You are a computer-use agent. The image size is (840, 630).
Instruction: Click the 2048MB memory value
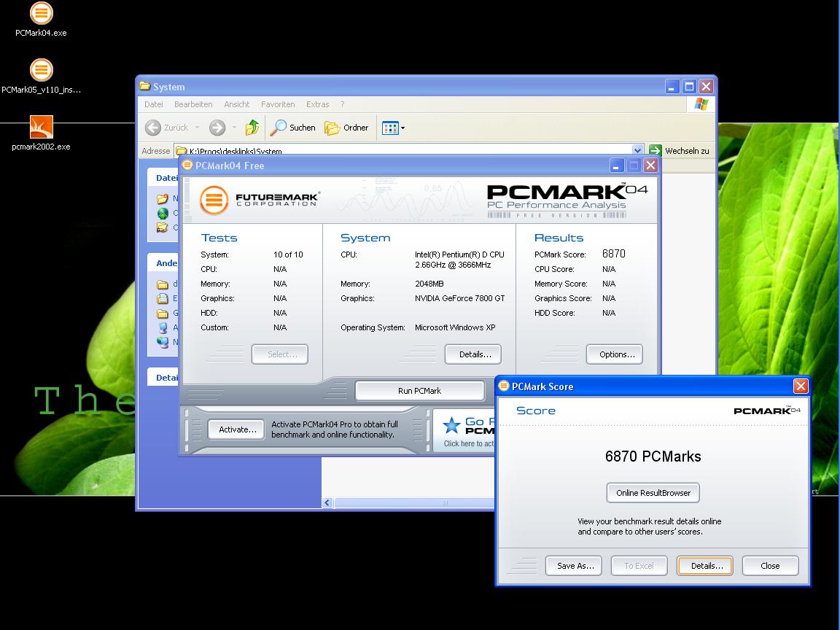click(429, 284)
